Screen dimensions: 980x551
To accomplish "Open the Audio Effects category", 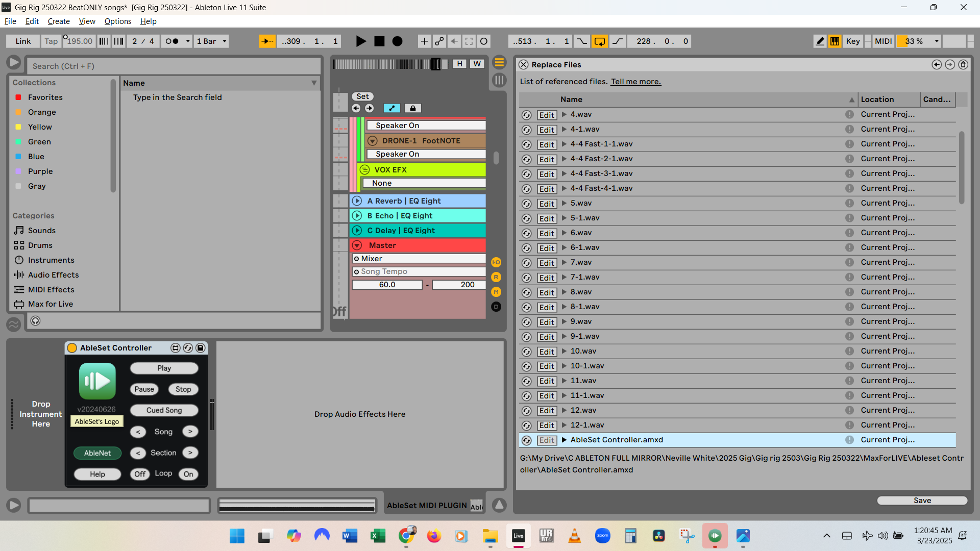I will click(x=53, y=275).
